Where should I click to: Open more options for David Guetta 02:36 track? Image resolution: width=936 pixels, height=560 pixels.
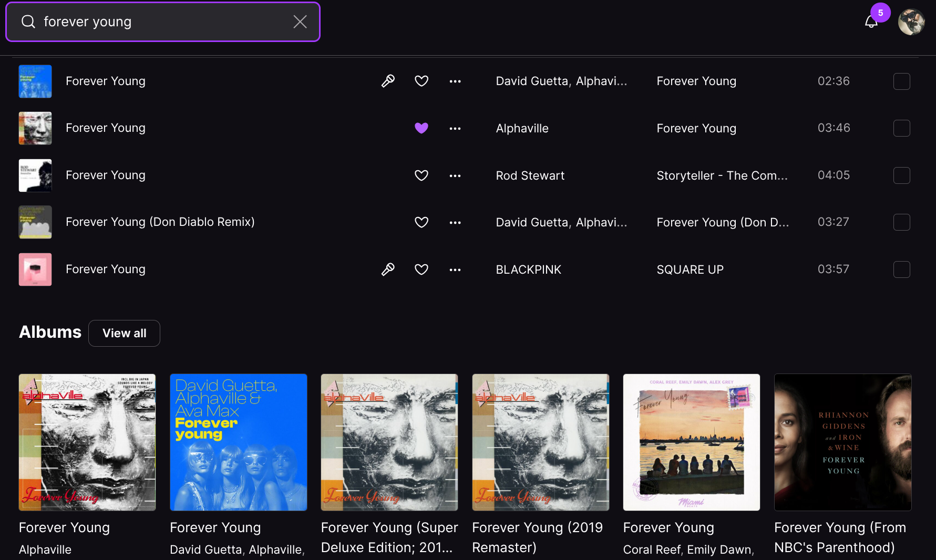click(x=455, y=81)
